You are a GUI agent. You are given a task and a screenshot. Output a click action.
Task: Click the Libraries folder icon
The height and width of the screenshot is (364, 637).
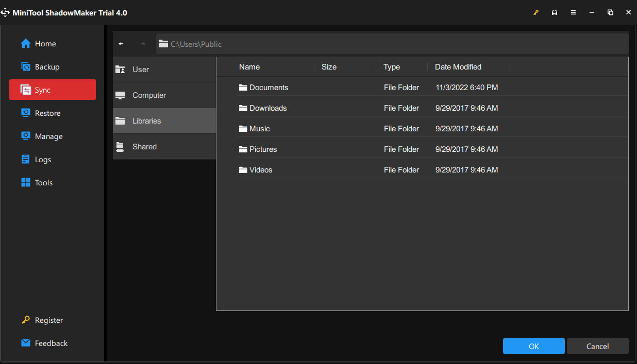click(120, 121)
